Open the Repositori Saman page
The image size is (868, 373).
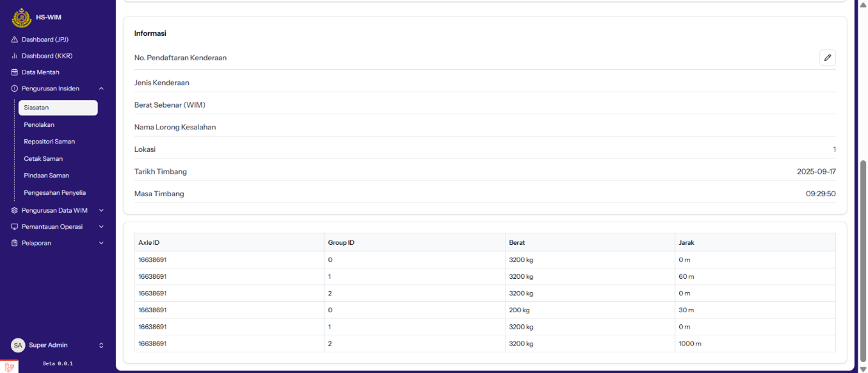(49, 142)
